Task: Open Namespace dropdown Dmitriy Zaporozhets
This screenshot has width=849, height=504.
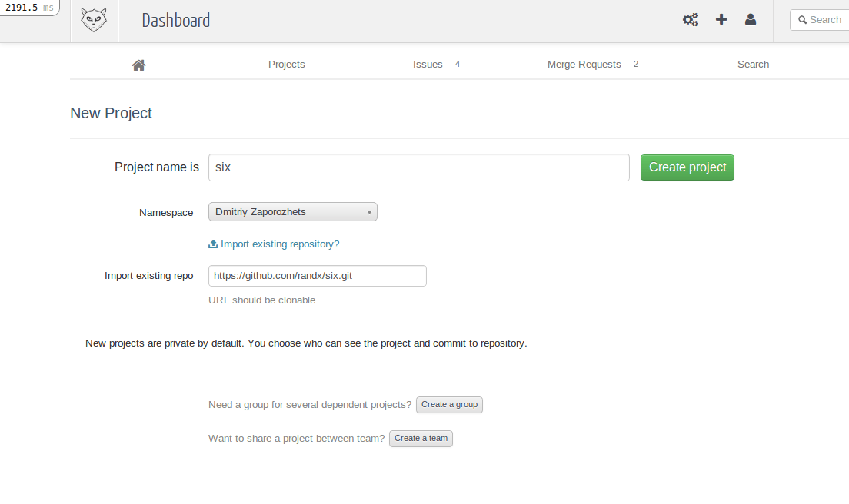Action: (285, 212)
